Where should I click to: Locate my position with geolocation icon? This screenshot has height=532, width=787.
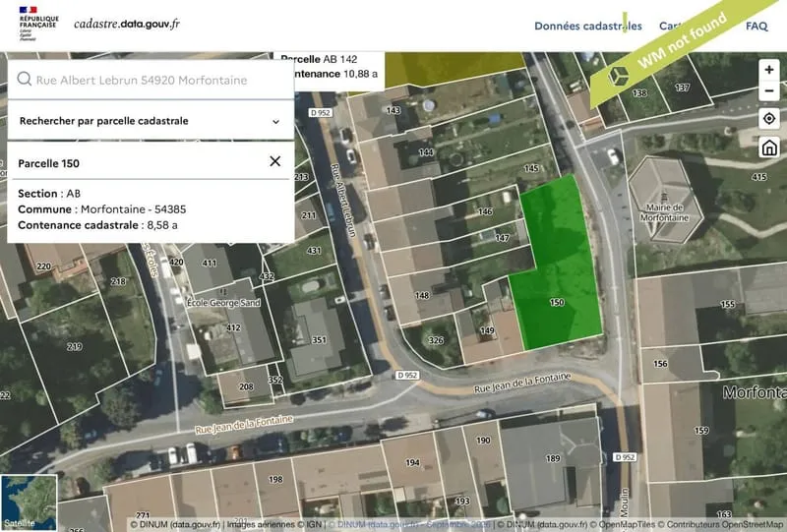point(769,119)
